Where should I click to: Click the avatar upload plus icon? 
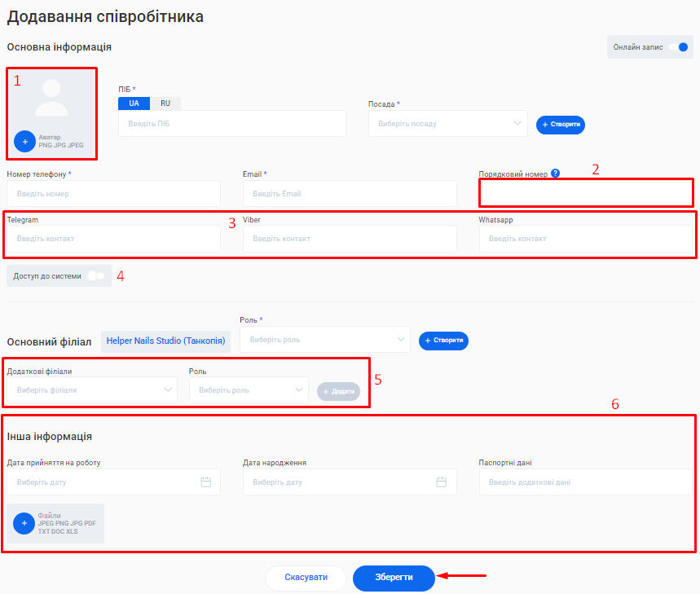pos(25,141)
